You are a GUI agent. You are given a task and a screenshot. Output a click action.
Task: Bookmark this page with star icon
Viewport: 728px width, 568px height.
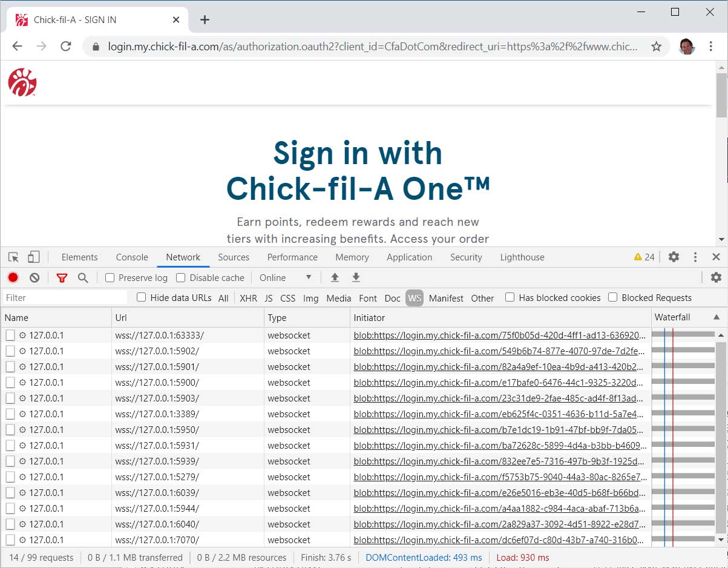coord(656,47)
